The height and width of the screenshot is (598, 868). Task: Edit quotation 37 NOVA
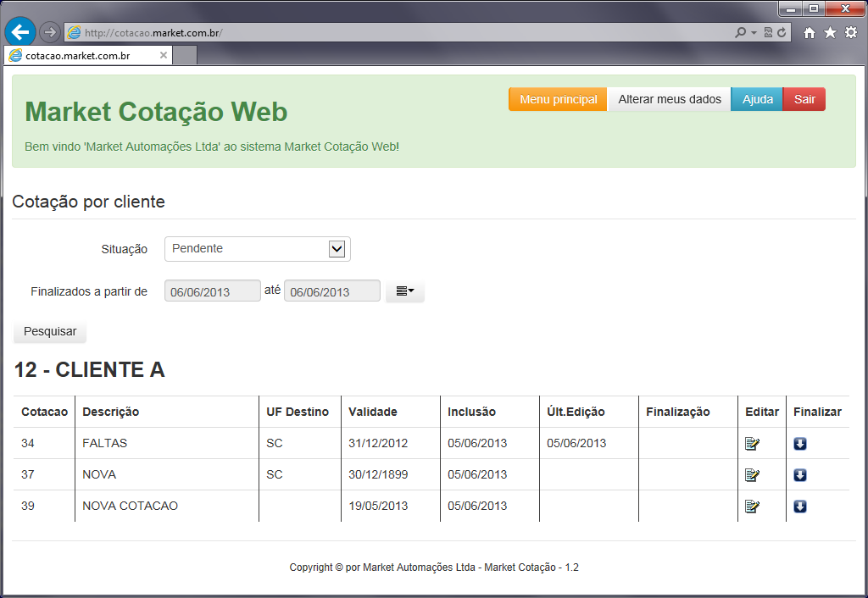(x=752, y=475)
